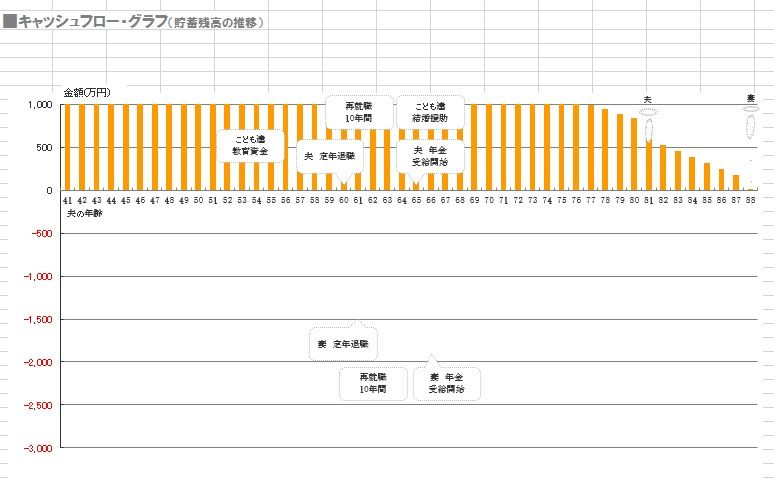Click the age 50 x-axis label

tap(198, 201)
